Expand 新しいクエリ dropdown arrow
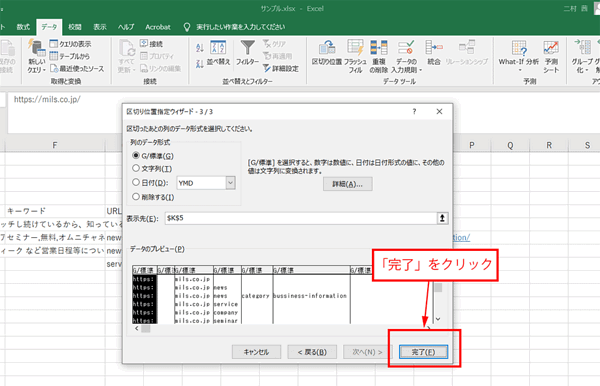The image size is (600, 386). click(44, 70)
